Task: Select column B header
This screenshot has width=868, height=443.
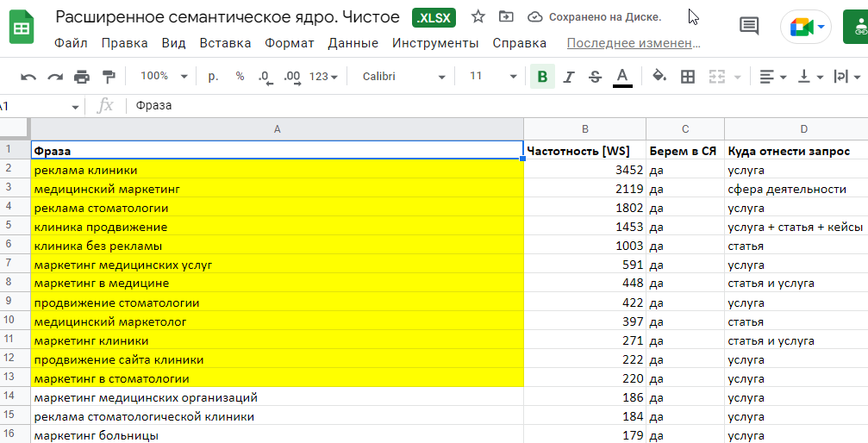Action: coord(584,129)
